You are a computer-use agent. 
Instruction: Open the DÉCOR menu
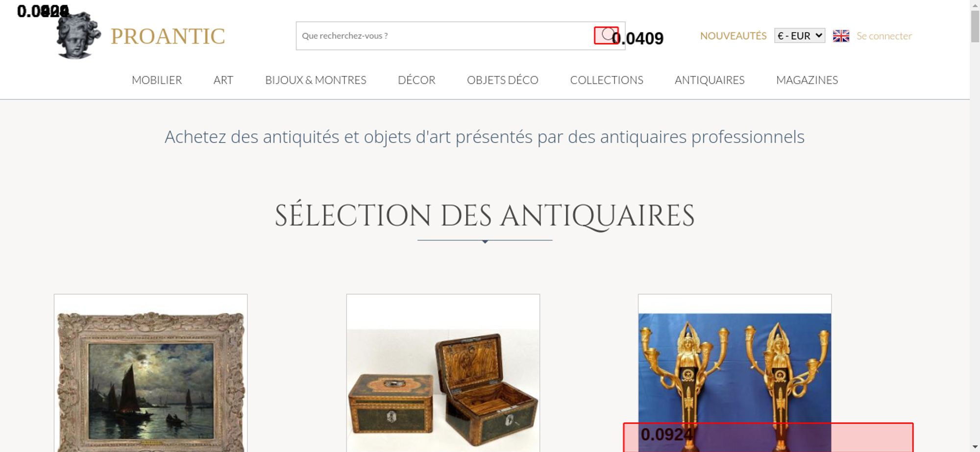click(416, 80)
